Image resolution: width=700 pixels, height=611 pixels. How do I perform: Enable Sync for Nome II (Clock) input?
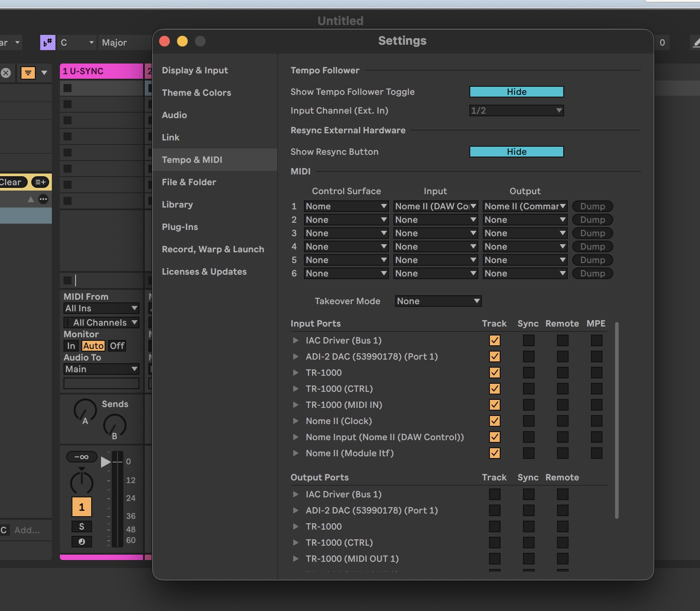click(x=528, y=421)
